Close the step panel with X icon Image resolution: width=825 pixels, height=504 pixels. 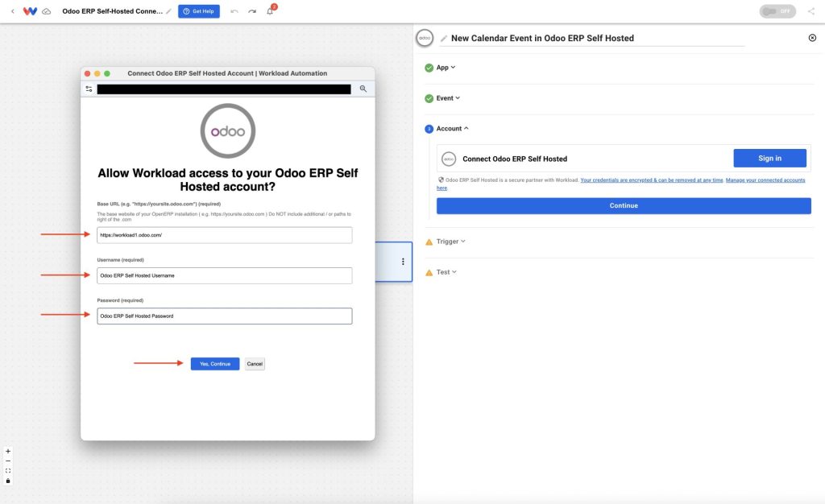(812, 38)
